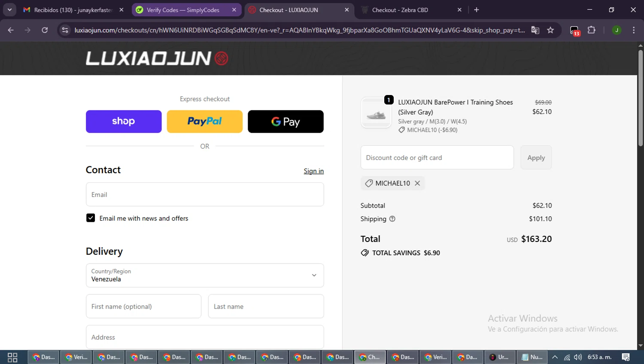Click the $163.20 total amount
Viewport: 644px width, 364px height.
coord(536,239)
